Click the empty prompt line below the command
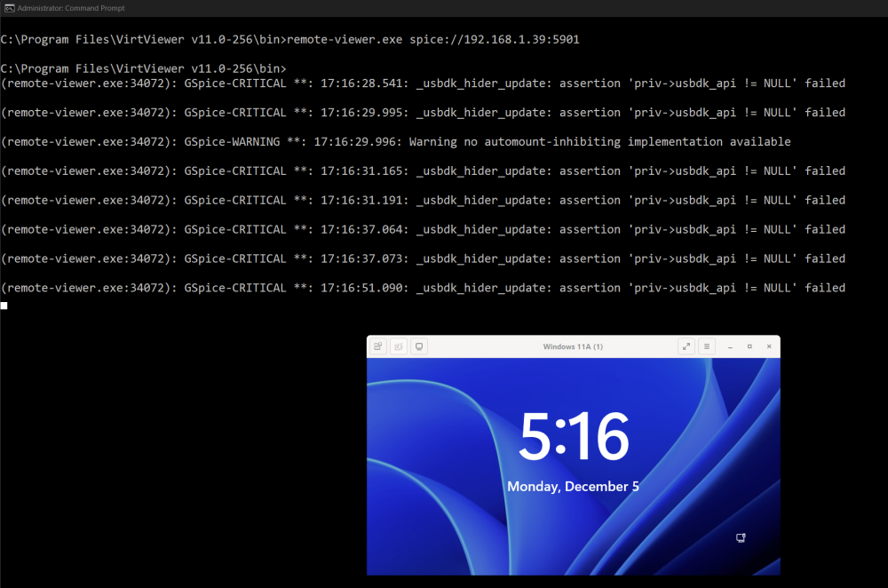The height and width of the screenshot is (588, 888). [x=143, y=68]
